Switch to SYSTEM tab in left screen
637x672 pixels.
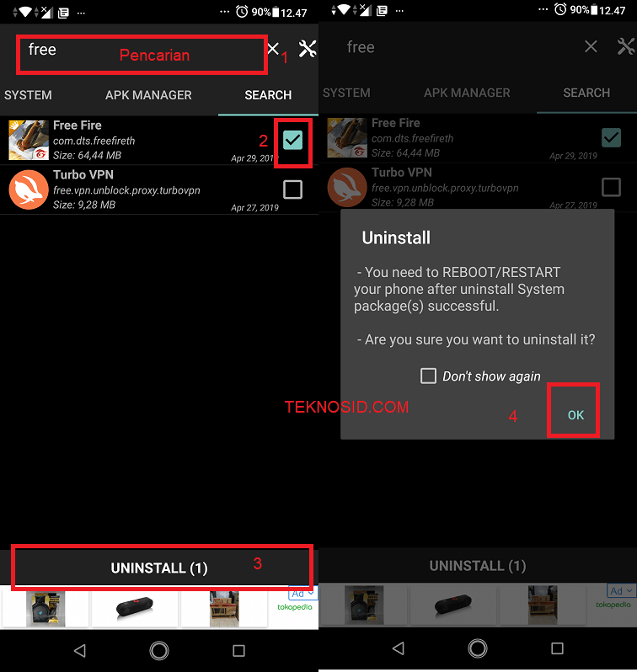point(29,94)
